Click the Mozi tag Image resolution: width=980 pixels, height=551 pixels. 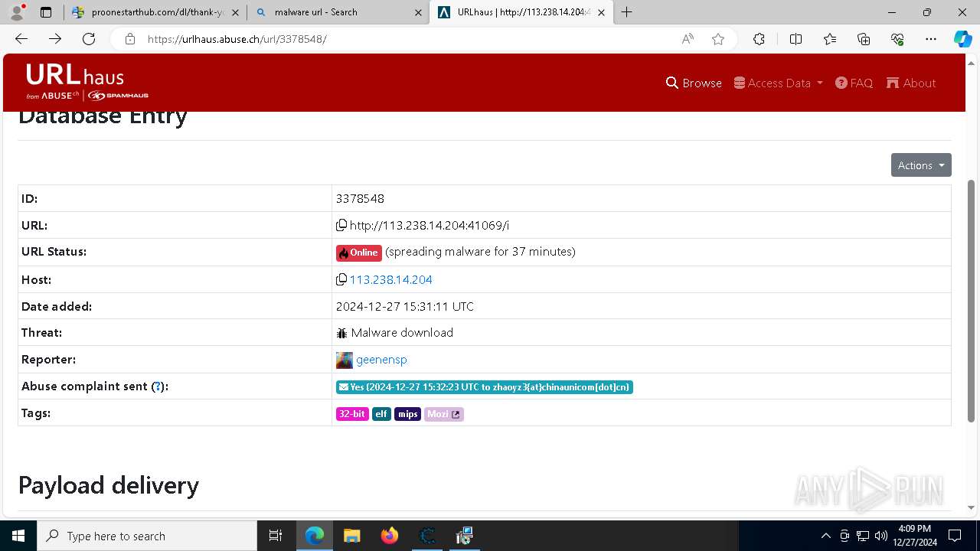[x=444, y=414]
